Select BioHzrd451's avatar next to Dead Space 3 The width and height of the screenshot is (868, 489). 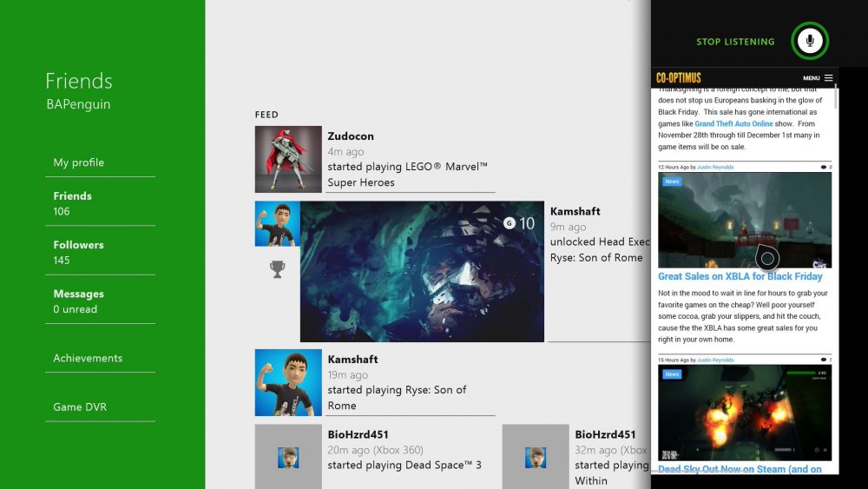point(288,457)
